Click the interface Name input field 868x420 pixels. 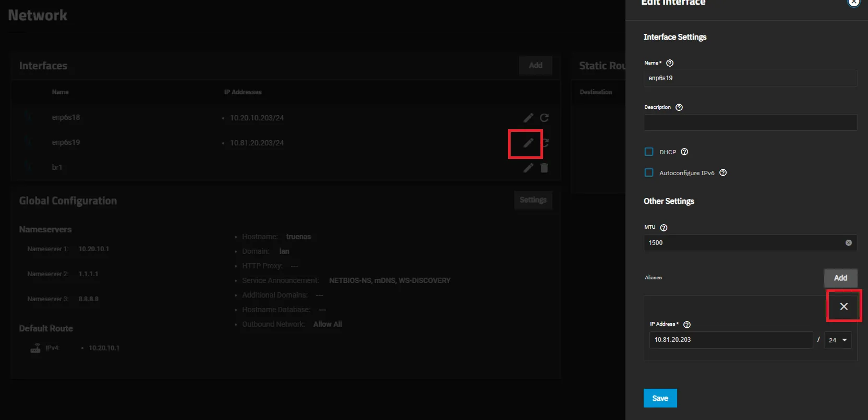coord(750,78)
